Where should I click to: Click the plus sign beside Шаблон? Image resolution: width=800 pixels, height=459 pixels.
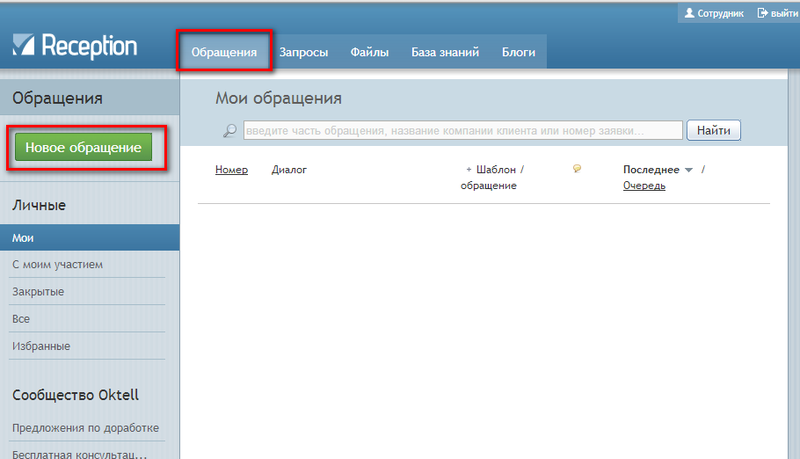point(468,169)
